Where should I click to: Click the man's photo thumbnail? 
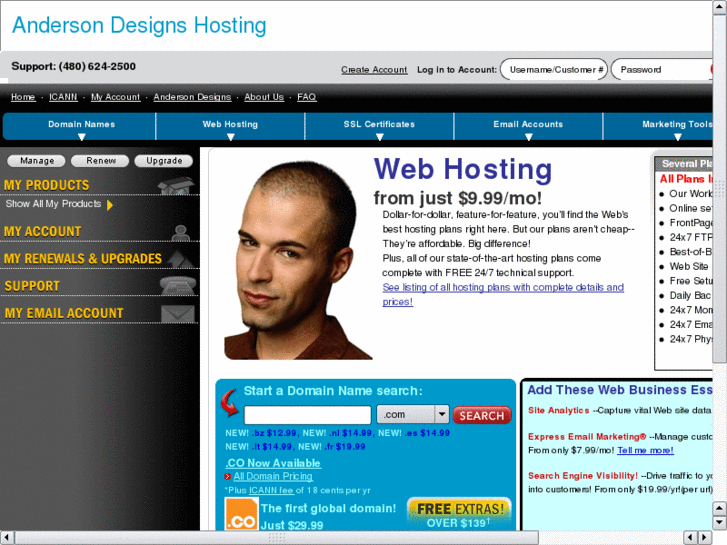pos(298,260)
